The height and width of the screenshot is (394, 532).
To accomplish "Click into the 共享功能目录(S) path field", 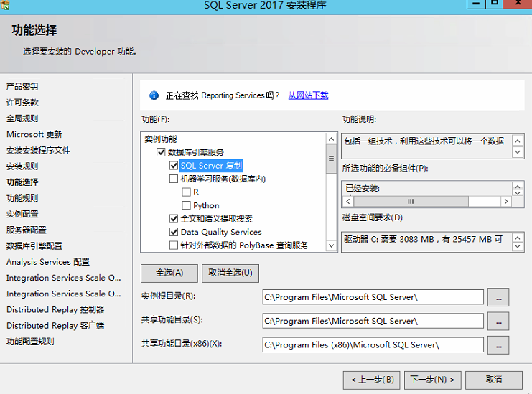I will (x=373, y=321).
